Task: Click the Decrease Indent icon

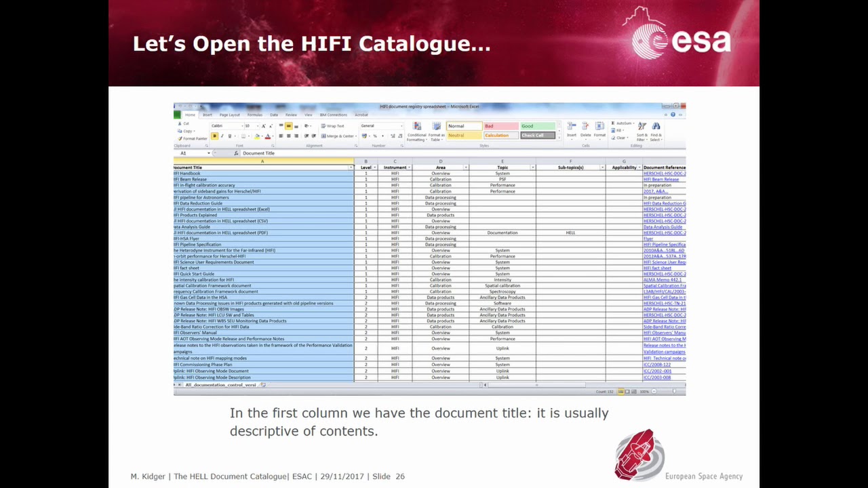Action: pos(307,136)
